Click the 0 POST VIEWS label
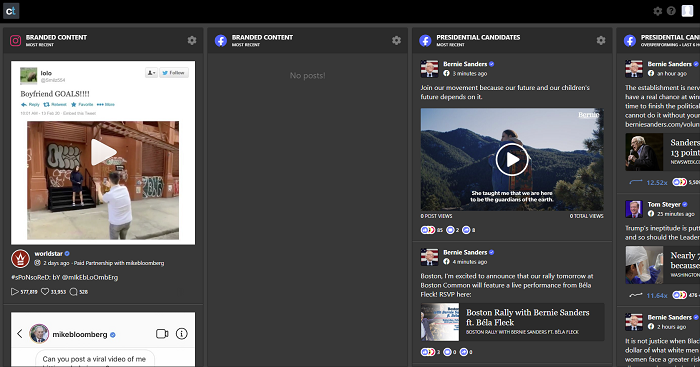This screenshot has width=700, height=367. pos(436,216)
